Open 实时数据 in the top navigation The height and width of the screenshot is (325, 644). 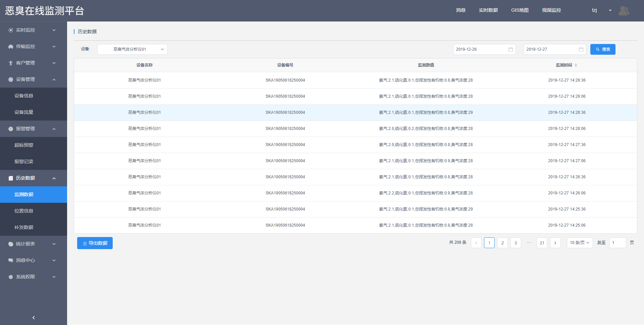(x=488, y=10)
